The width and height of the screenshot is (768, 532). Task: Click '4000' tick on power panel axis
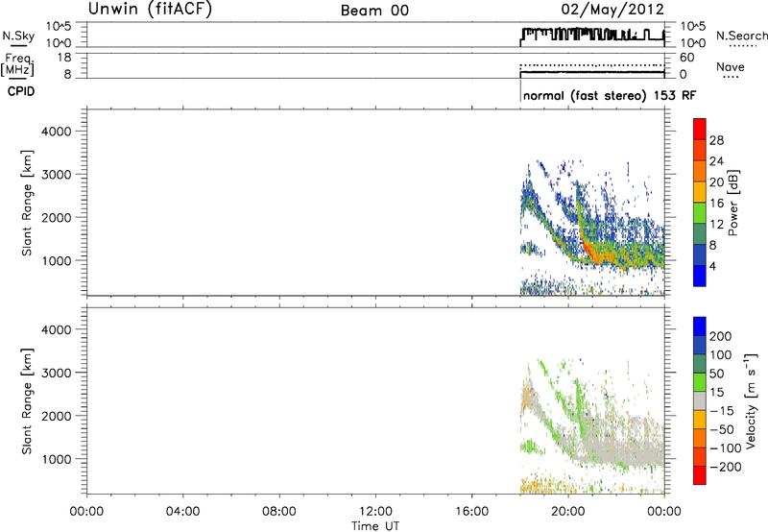[57, 132]
